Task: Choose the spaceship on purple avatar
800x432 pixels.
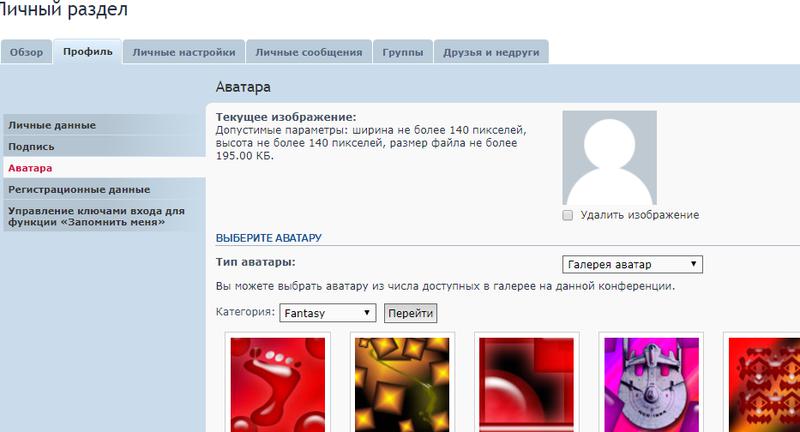Action: pyautogui.click(x=651, y=385)
